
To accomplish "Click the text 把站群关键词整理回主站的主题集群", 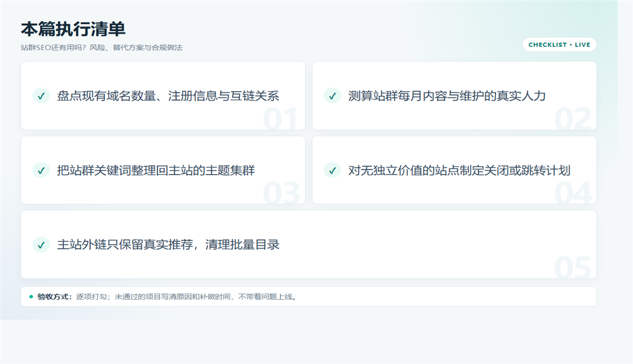I will point(156,170).
